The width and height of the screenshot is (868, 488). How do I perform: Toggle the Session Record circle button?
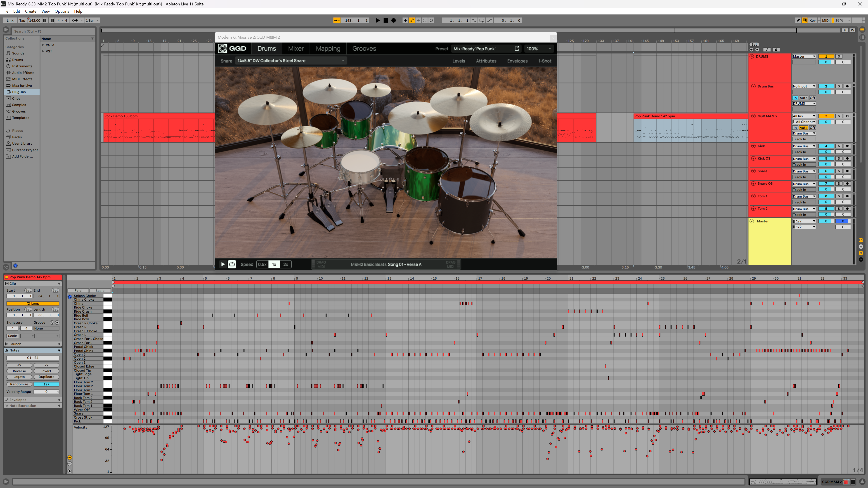coord(431,21)
